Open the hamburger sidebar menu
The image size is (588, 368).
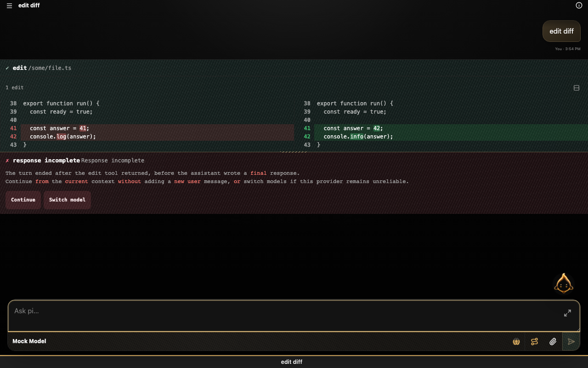point(9,6)
